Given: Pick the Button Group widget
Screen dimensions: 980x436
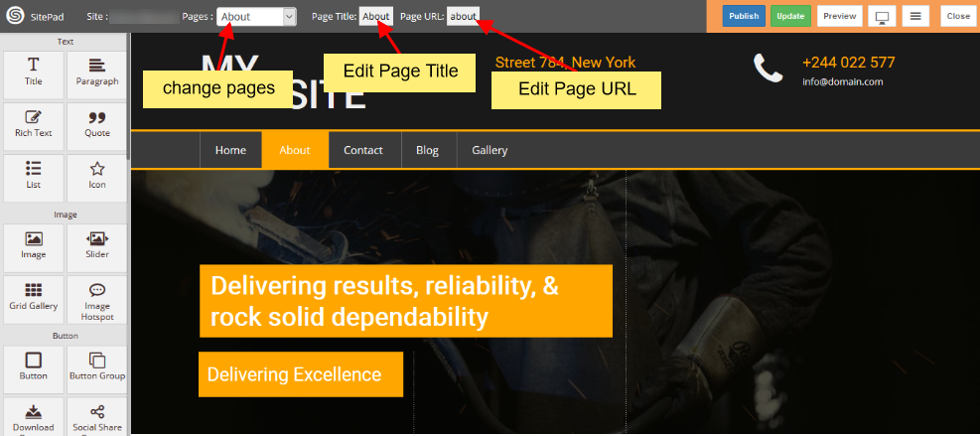Looking at the screenshot, I should 96,367.
